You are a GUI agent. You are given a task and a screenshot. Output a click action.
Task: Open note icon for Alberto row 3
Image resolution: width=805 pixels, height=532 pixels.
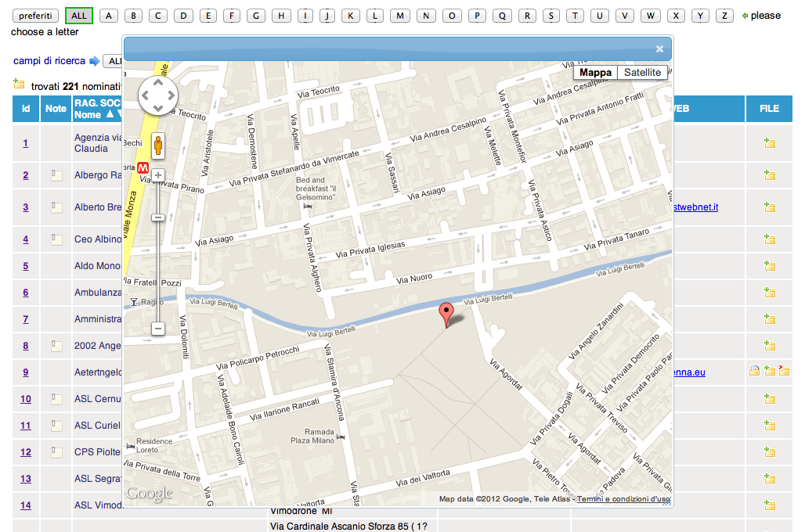tap(56, 207)
